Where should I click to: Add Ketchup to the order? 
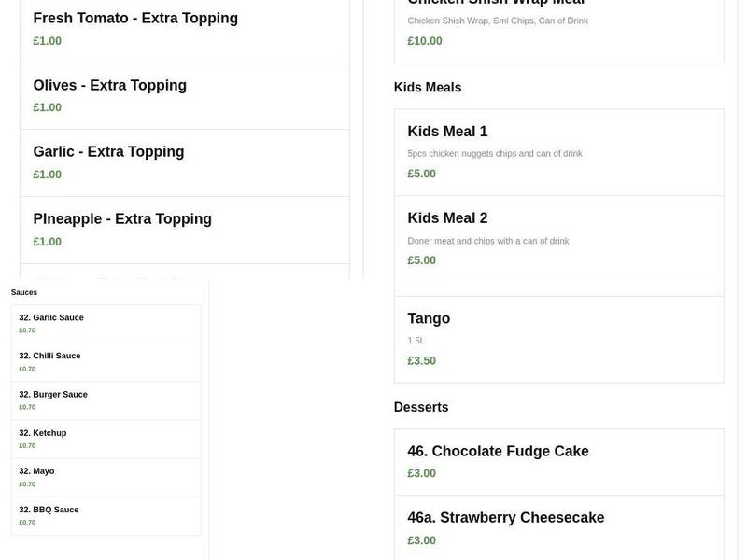pos(43,432)
